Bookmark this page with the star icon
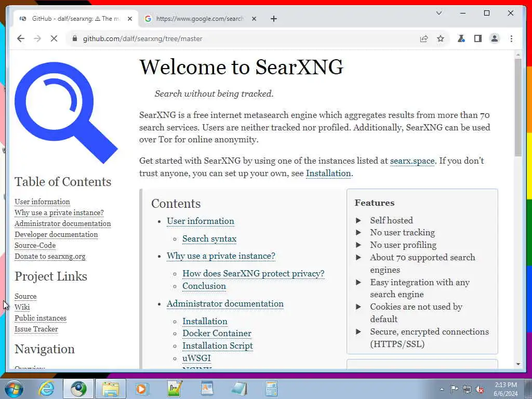Image resolution: width=532 pixels, height=399 pixels. (x=441, y=38)
